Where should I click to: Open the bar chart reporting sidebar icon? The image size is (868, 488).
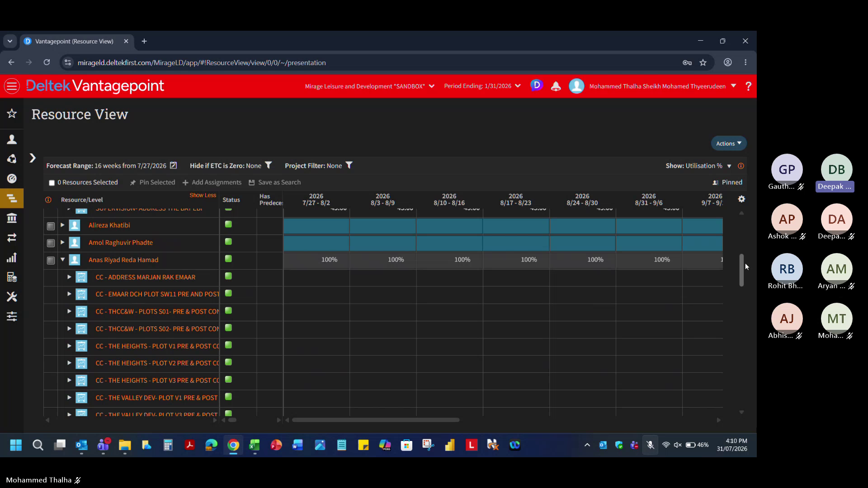[x=12, y=258]
